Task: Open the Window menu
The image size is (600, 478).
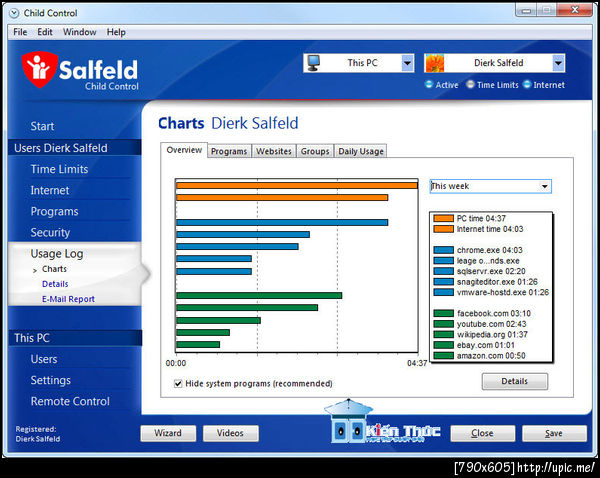Action: (80, 32)
